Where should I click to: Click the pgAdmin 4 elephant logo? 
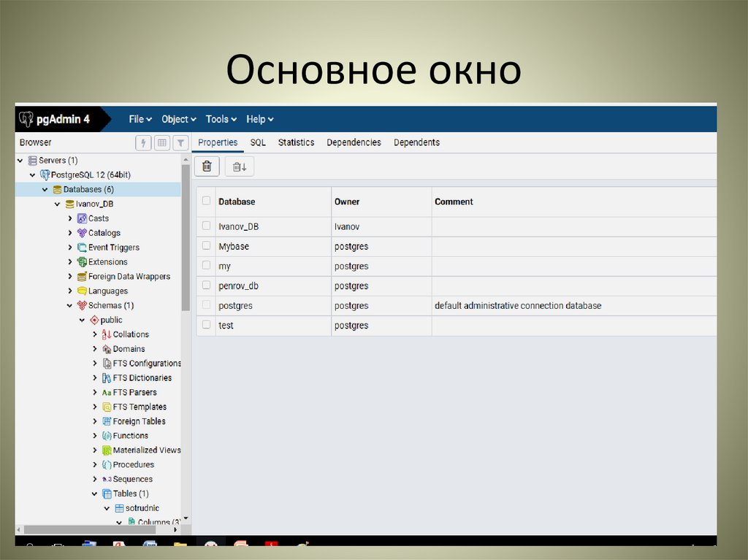[27, 119]
